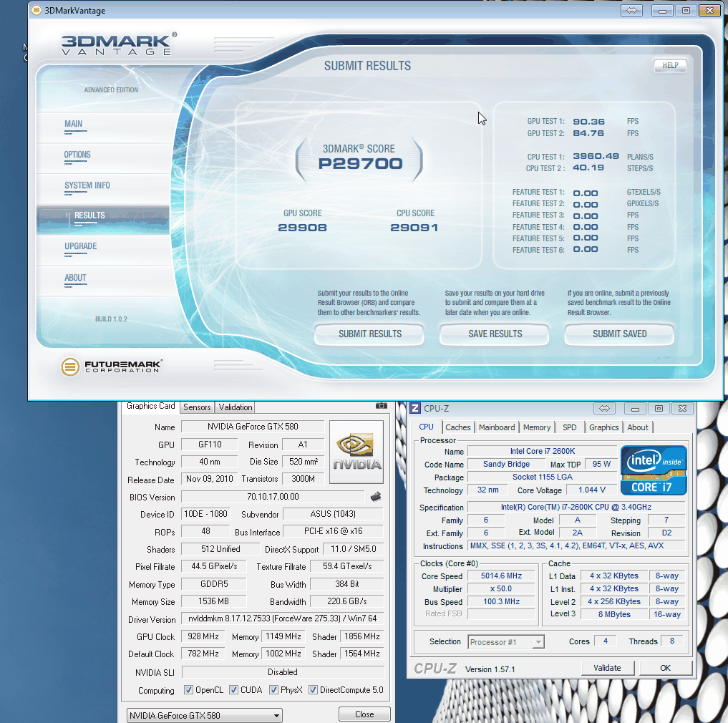Switch to the Caches tab in CPU-Z

pos(458,427)
